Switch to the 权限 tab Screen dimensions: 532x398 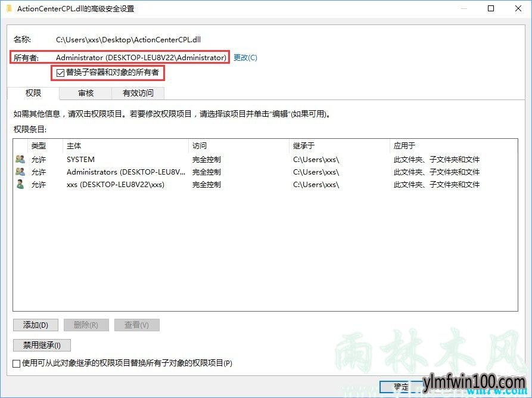pos(33,93)
